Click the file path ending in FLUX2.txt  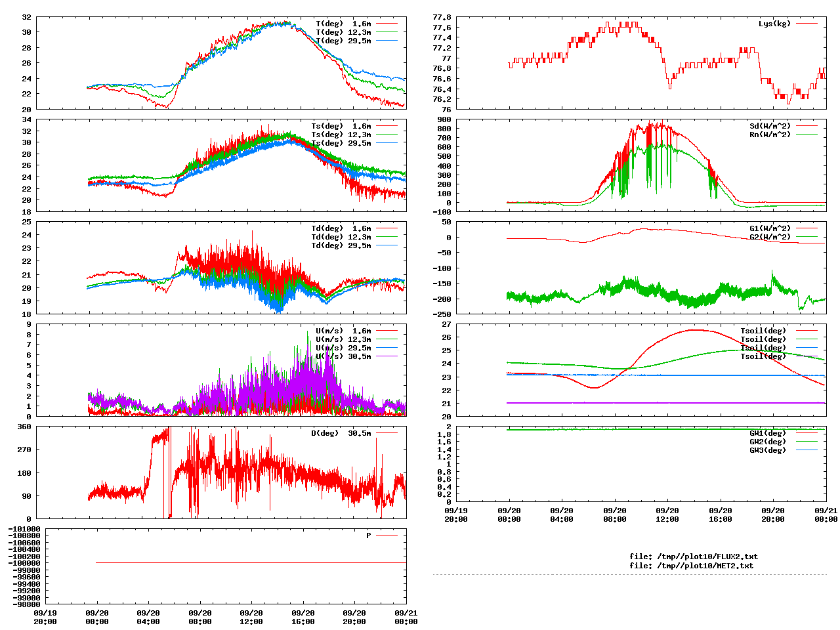pos(694,556)
